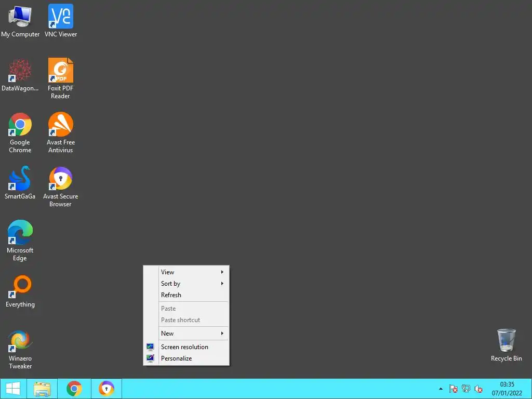Select the DataWagon desktop shortcut
The height and width of the screenshot is (399, 532).
(20, 75)
